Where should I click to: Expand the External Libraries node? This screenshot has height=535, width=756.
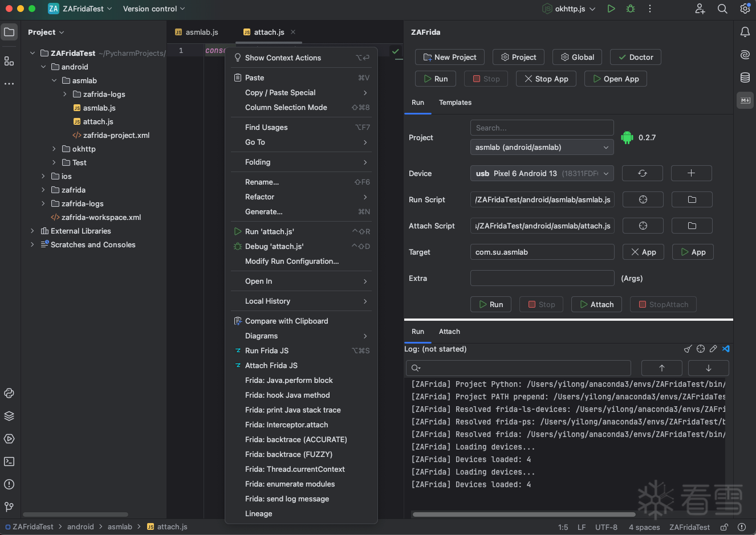coord(32,231)
